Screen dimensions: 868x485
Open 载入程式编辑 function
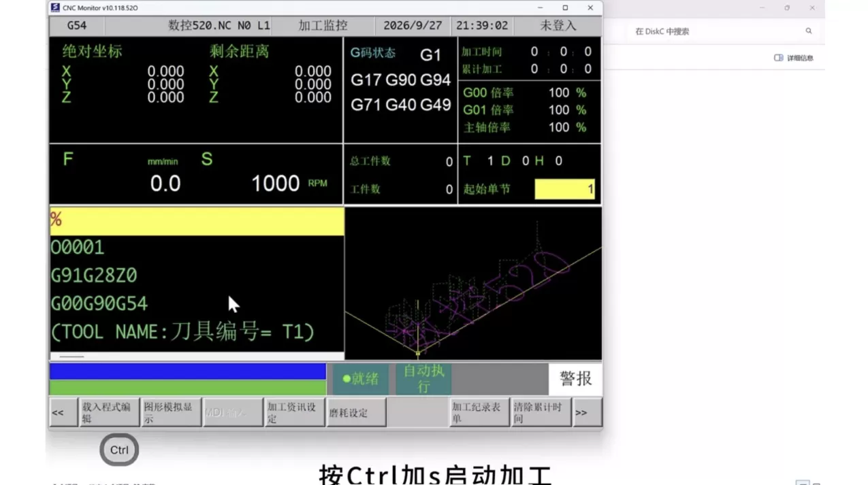[109, 412]
